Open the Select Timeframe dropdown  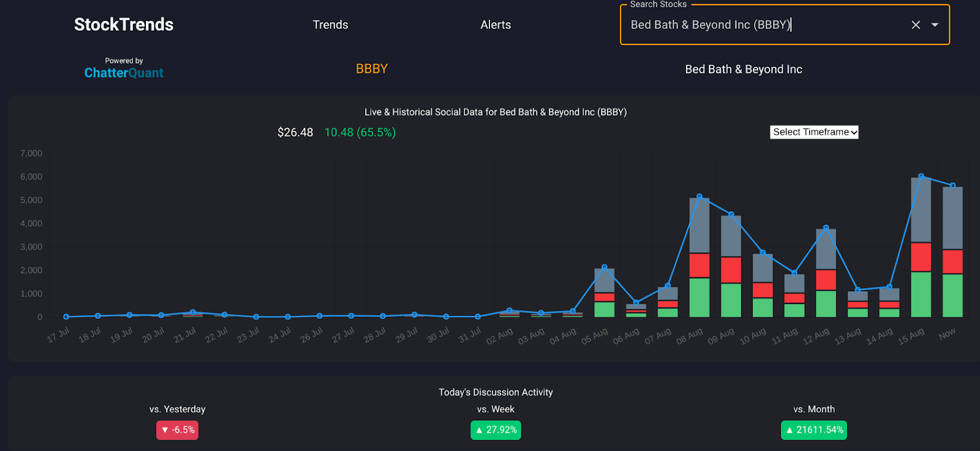(814, 132)
